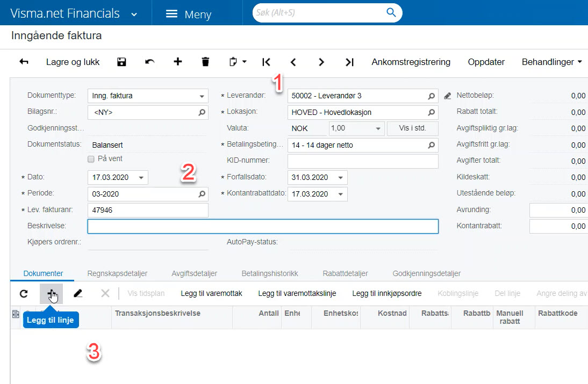588x384 pixels.
Task: Click the edit pencil next to Leverandør
Action: [x=447, y=96]
